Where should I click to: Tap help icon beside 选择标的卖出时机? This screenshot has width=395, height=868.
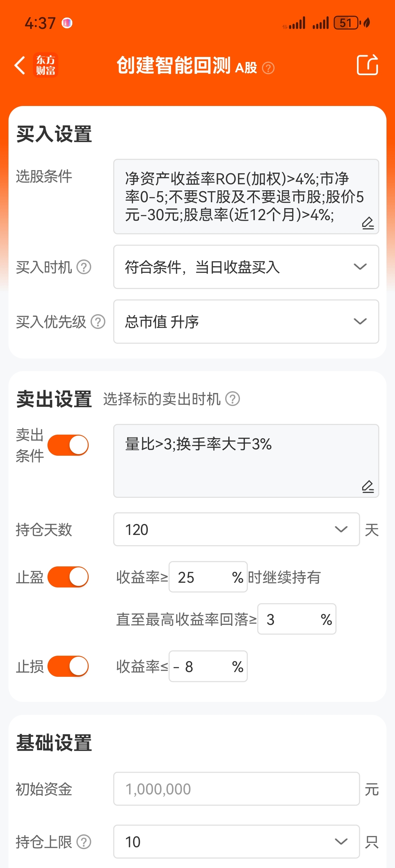click(232, 399)
